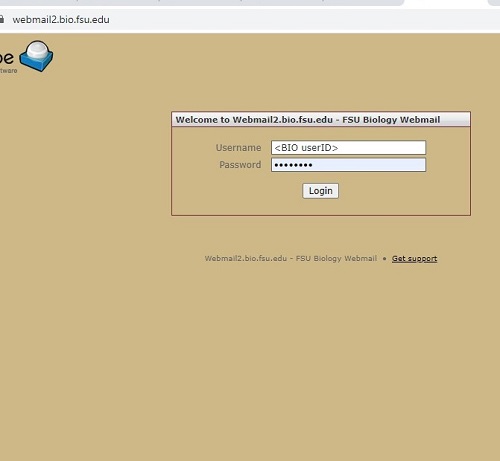500x461 pixels.
Task: Click the blue Roundcube cube logo
Action: coord(36,56)
